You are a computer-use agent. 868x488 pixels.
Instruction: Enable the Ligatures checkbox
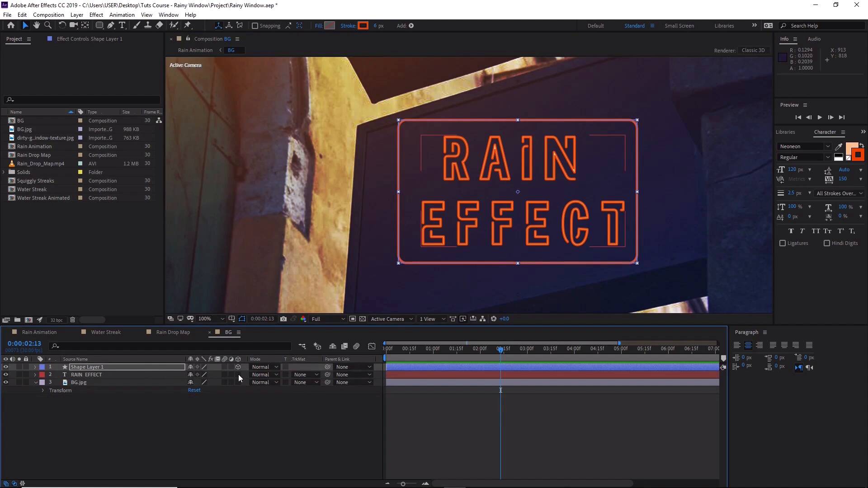pyautogui.click(x=783, y=243)
